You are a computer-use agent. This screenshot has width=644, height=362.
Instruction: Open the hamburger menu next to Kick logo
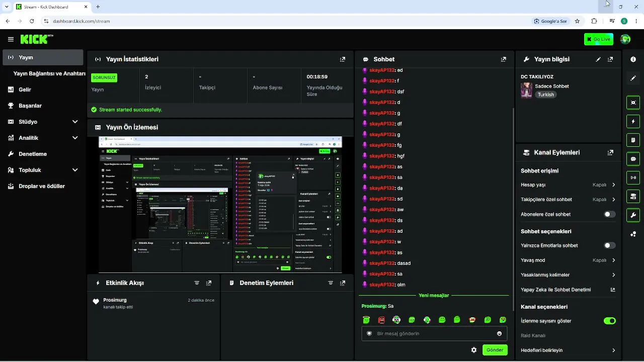11,39
